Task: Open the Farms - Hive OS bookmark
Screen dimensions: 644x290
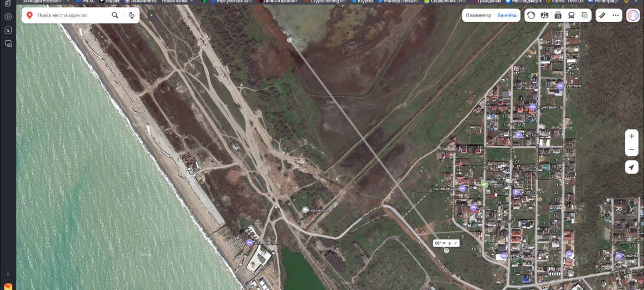Action: click(x=565, y=2)
